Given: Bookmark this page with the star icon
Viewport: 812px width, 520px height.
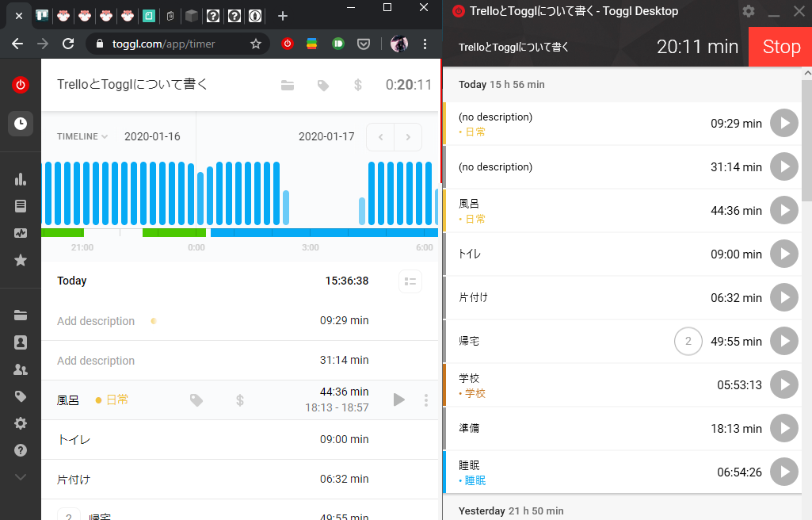Looking at the screenshot, I should [x=256, y=44].
